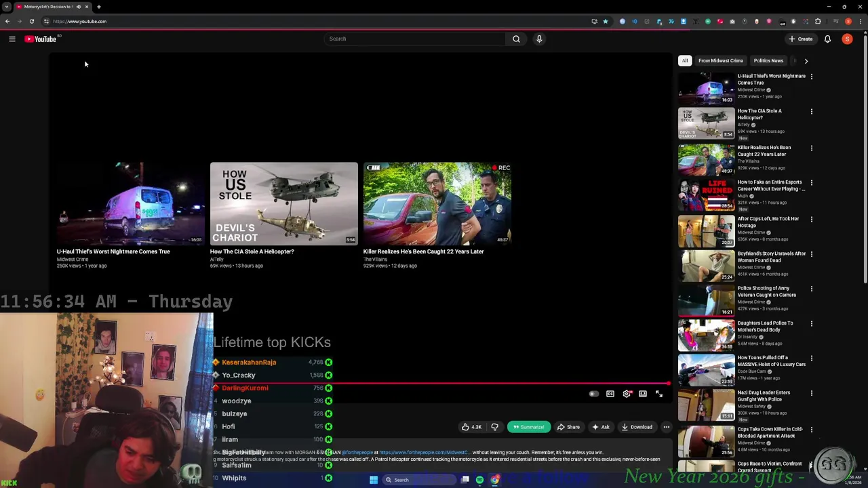Download the video
This screenshot has height=488, width=868.
point(637,427)
